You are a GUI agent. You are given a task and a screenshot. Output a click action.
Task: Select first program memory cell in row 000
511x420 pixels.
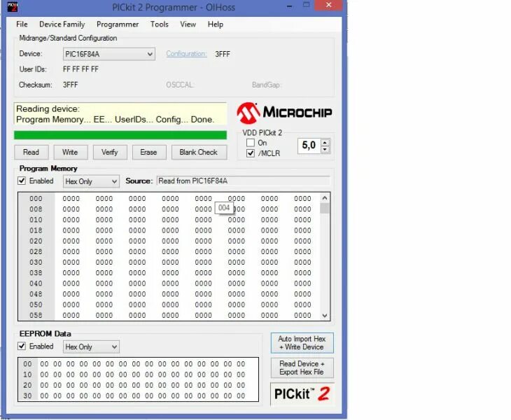click(x=71, y=198)
